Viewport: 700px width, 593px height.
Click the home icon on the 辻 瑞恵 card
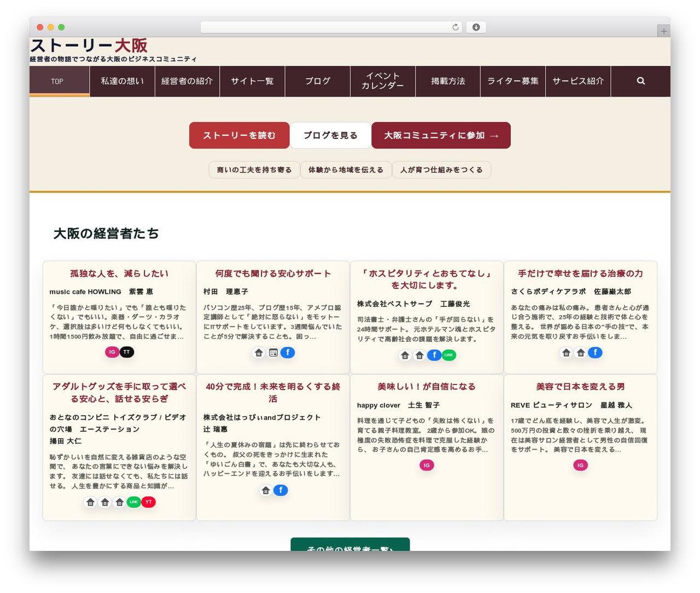[266, 490]
